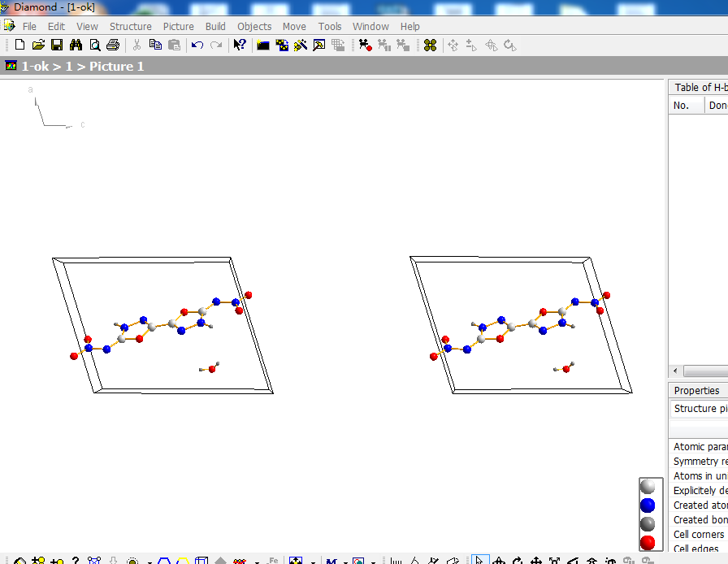Viewport: 728px width, 564px height.
Task: Open the Edit menu
Action: (x=56, y=27)
